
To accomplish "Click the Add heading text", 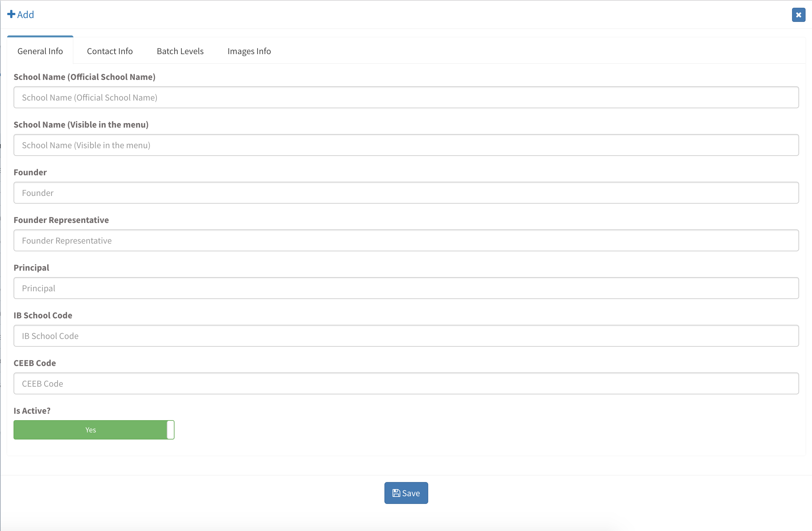I will pyautogui.click(x=25, y=15).
